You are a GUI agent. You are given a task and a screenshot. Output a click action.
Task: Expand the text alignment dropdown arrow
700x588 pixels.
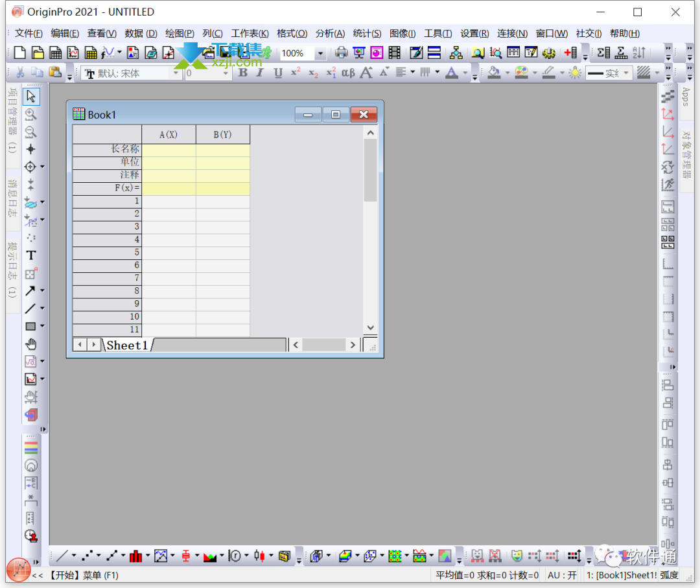tap(412, 73)
